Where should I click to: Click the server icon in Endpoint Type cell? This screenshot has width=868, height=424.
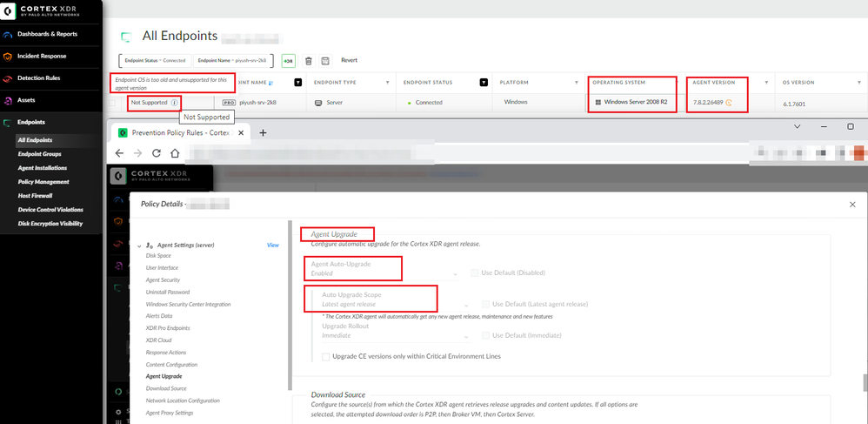point(317,103)
